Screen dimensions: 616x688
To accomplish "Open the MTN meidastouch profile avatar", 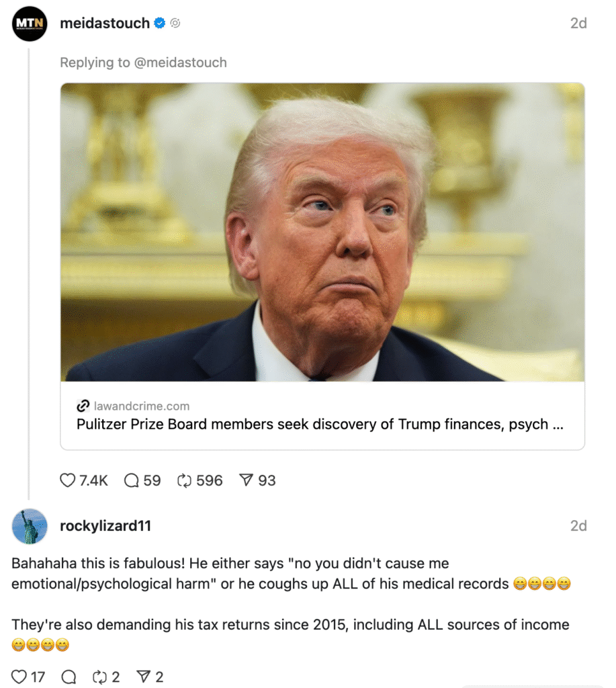I will click(x=30, y=24).
